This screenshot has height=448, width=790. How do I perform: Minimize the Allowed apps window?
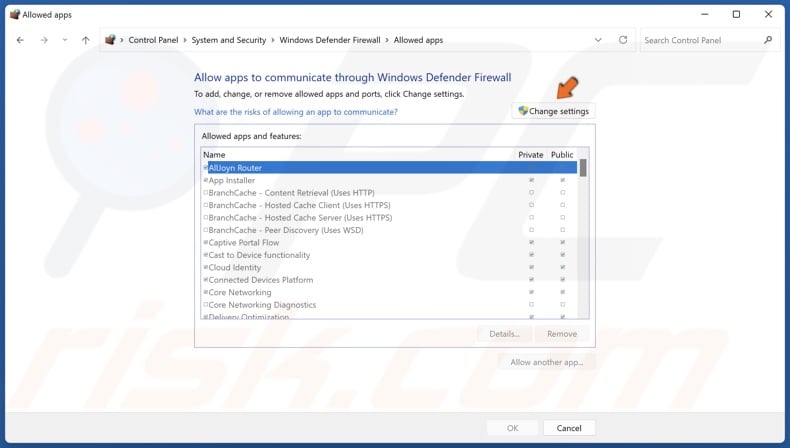[705, 14]
